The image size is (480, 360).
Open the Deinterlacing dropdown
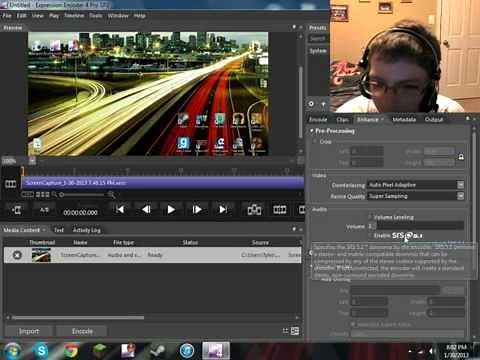coord(461,185)
